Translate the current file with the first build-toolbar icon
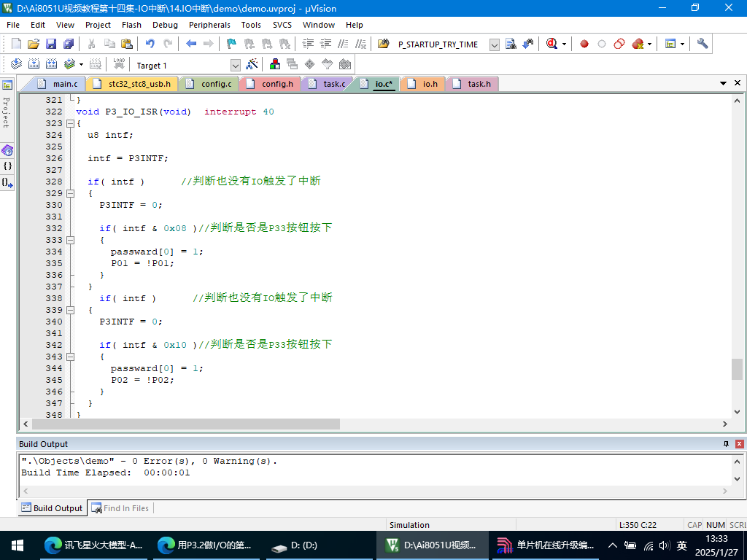Image resolution: width=747 pixels, height=560 pixels. (x=16, y=64)
